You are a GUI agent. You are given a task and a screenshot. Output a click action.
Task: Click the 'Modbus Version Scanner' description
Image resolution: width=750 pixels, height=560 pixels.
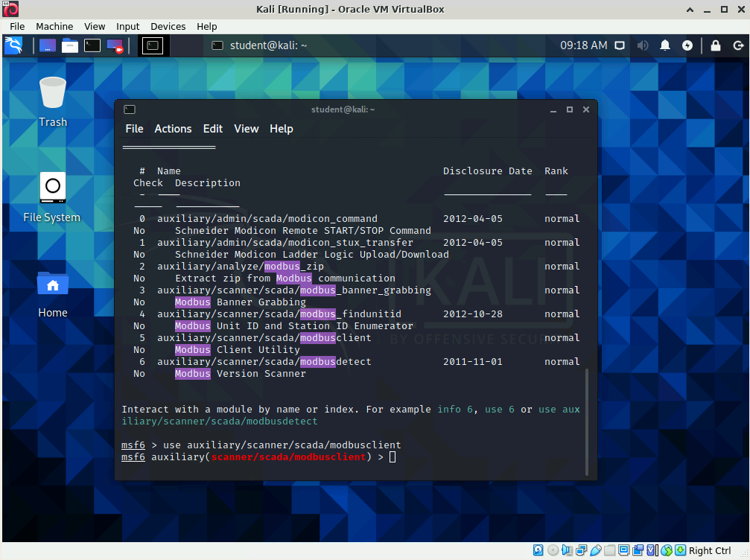pyautogui.click(x=241, y=374)
